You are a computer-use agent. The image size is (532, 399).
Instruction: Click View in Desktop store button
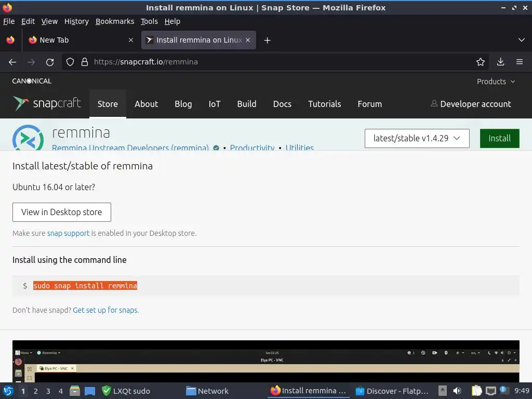click(x=62, y=212)
